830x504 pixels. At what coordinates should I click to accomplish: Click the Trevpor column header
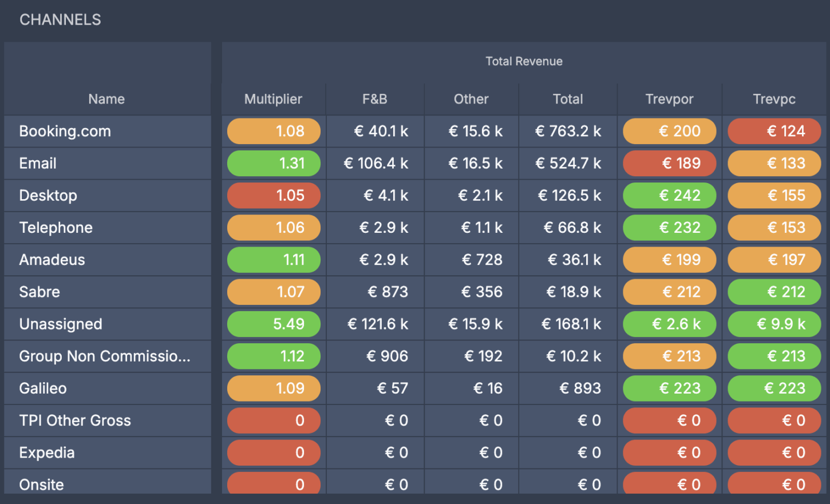(x=669, y=99)
